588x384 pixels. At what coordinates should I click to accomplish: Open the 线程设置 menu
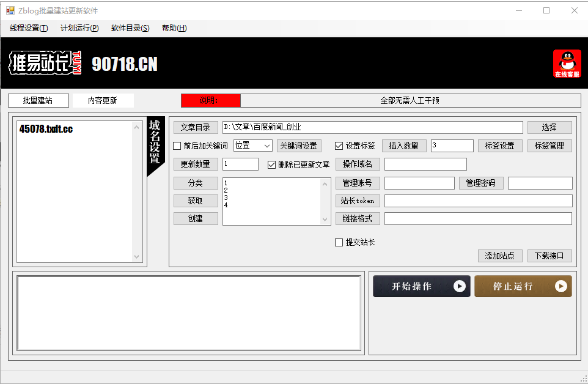29,28
